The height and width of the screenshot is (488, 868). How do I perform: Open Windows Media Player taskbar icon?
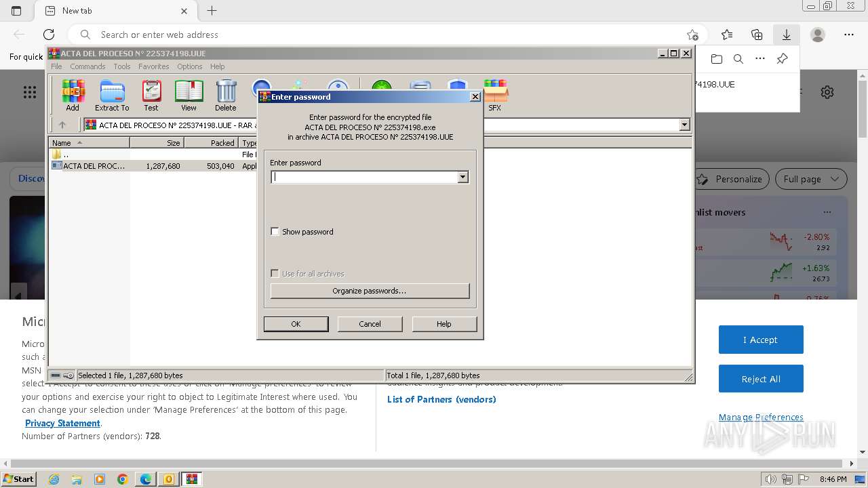tap(100, 479)
